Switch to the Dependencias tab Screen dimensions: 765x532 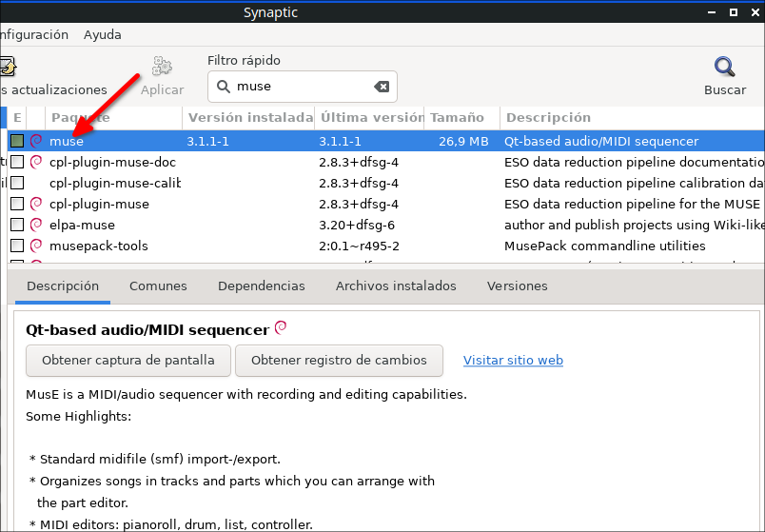click(262, 286)
